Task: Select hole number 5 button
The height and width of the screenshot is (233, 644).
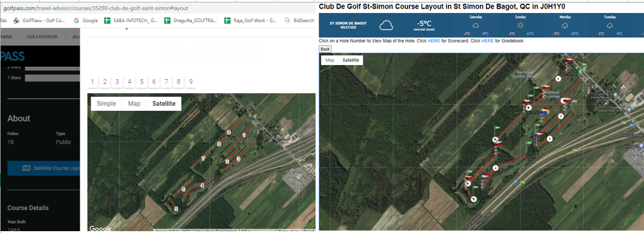Action: point(142,82)
